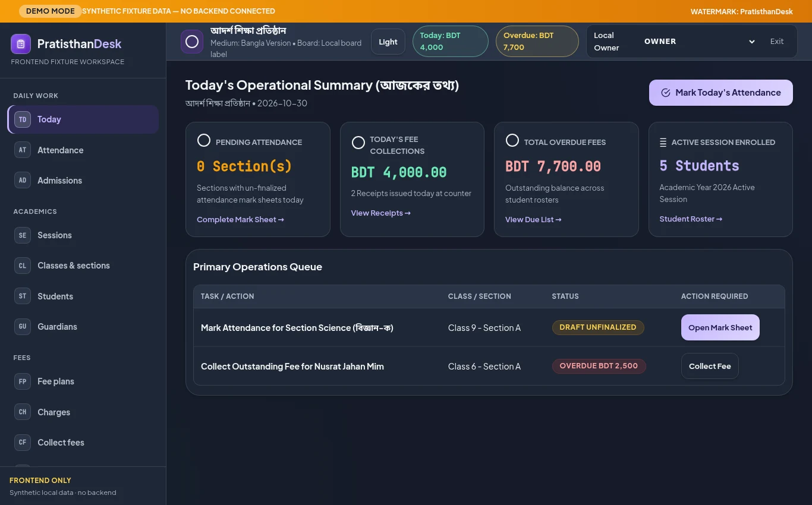
Task: Click the PratisthanDesk logo icon
Action: click(21, 44)
